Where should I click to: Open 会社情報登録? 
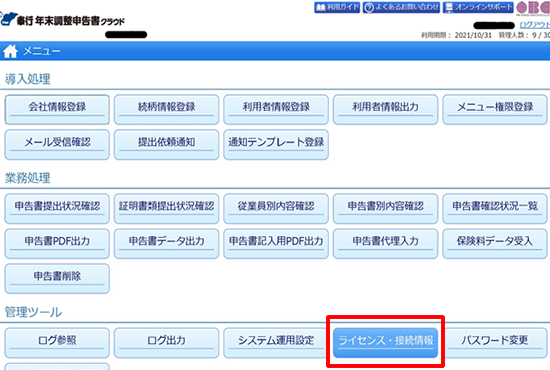57,109
